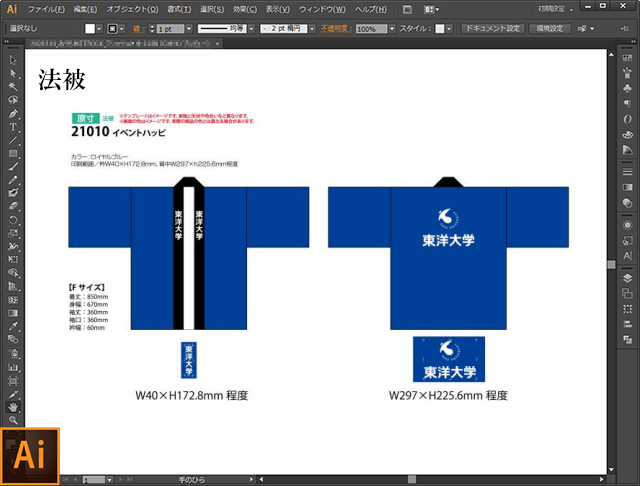Select the Rotate tool
The width and height of the screenshot is (640, 486).
click(13, 220)
